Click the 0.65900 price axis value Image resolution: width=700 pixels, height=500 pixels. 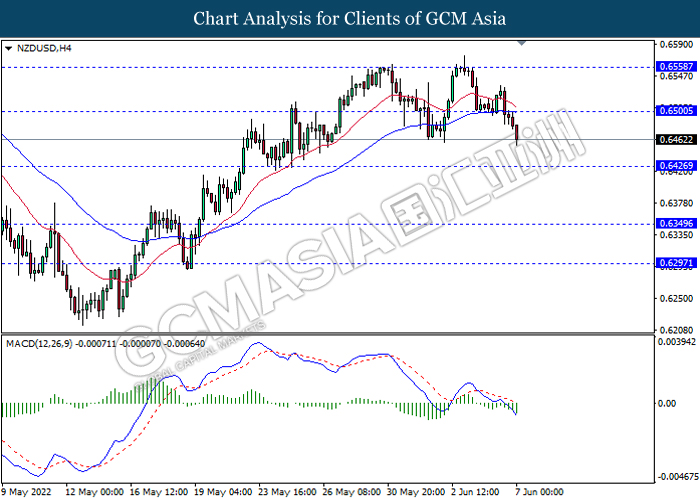pos(677,45)
